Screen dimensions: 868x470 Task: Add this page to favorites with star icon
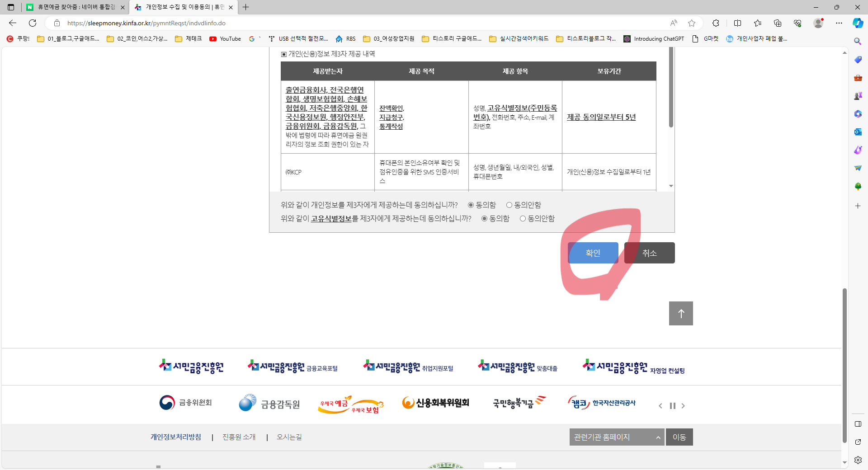691,23
